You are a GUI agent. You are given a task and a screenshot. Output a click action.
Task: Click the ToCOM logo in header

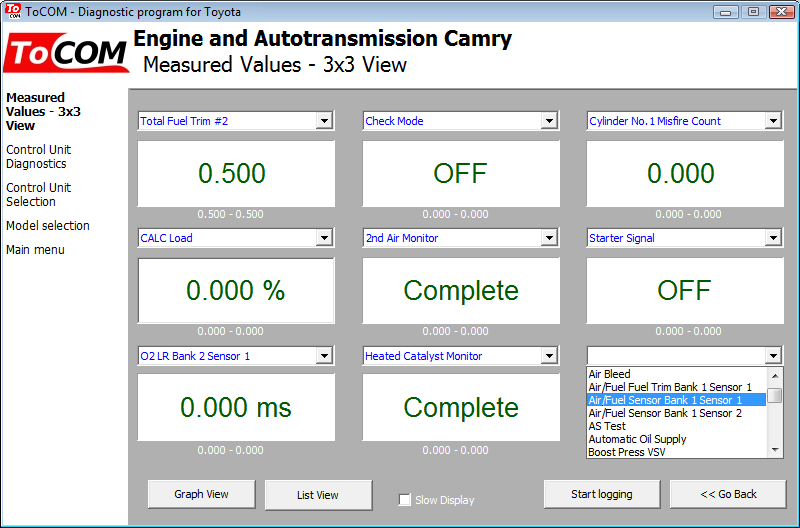pos(66,53)
